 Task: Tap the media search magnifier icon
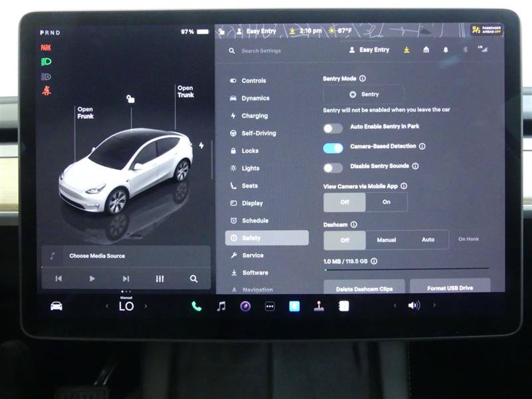tap(194, 279)
